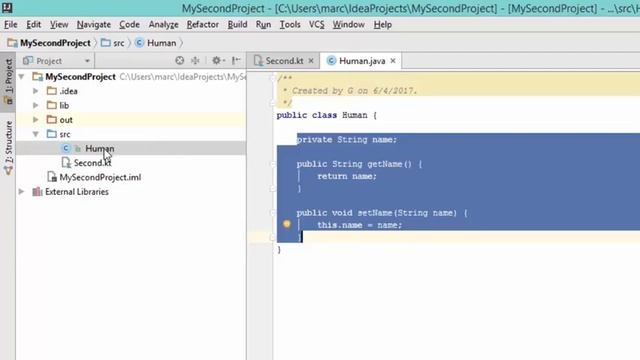Open the Window menu
Image resolution: width=640 pixels, height=360 pixels.
pyautogui.click(x=349, y=24)
